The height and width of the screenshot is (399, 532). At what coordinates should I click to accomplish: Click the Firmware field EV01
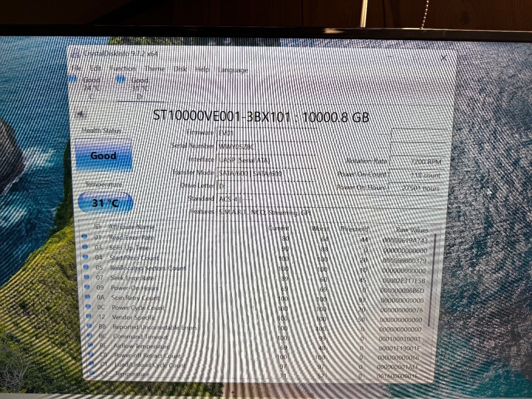pyautogui.click(x=266, y=133)
